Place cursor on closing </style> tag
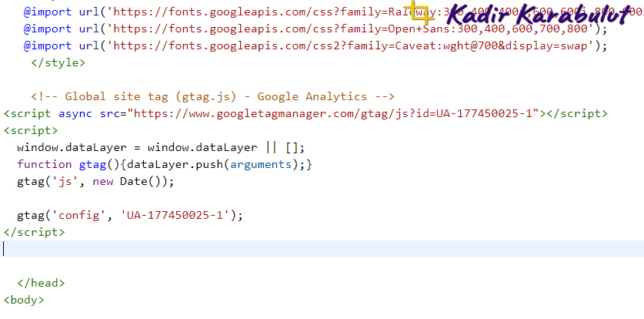 point(58,63)
